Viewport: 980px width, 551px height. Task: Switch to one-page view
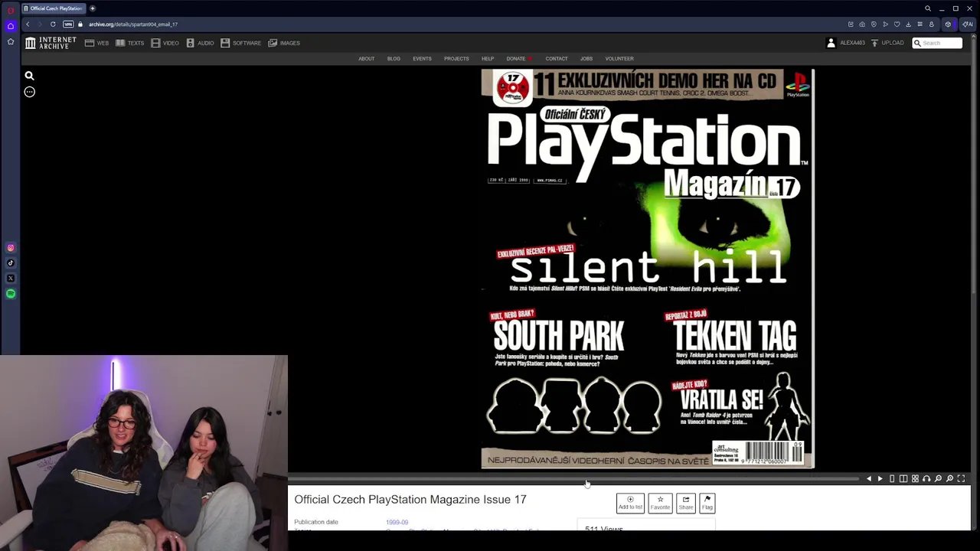892,479
